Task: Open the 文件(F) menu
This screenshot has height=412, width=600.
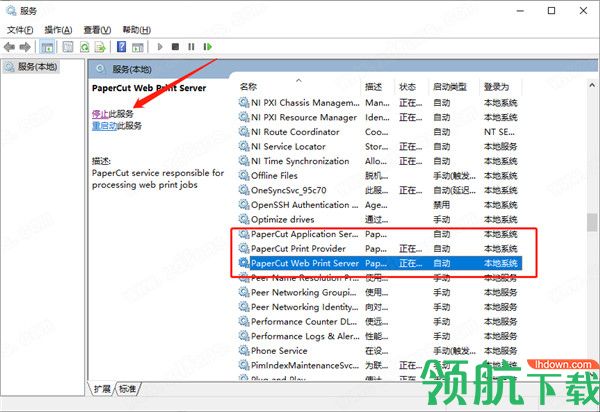Action: pyautogui.click(x=20, y=30)
